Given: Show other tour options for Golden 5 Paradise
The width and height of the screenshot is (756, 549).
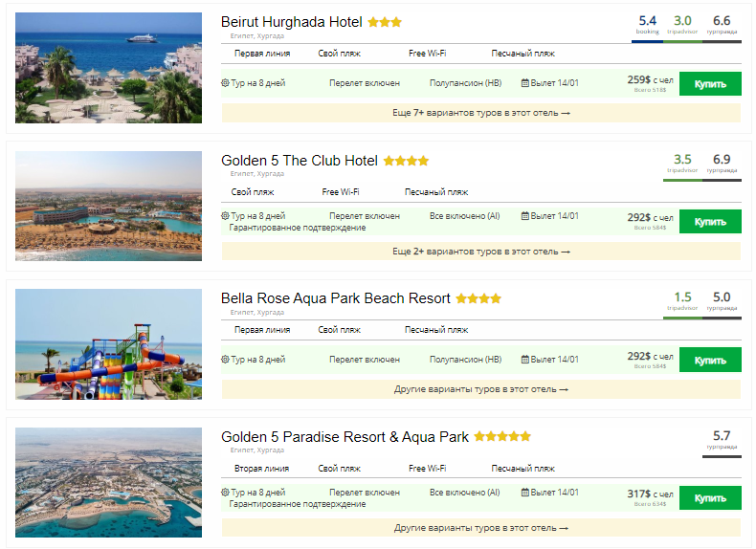Looking at the screenshot, I should click(x=480, y=528).
